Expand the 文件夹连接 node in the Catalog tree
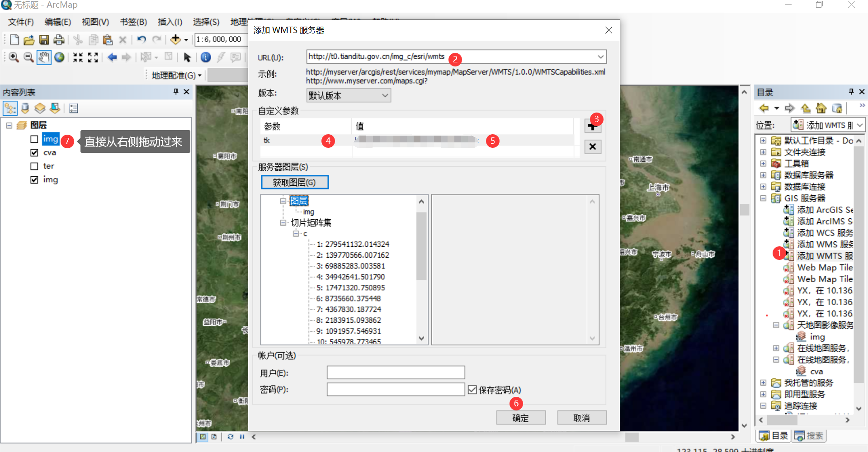 coord(763,152)
